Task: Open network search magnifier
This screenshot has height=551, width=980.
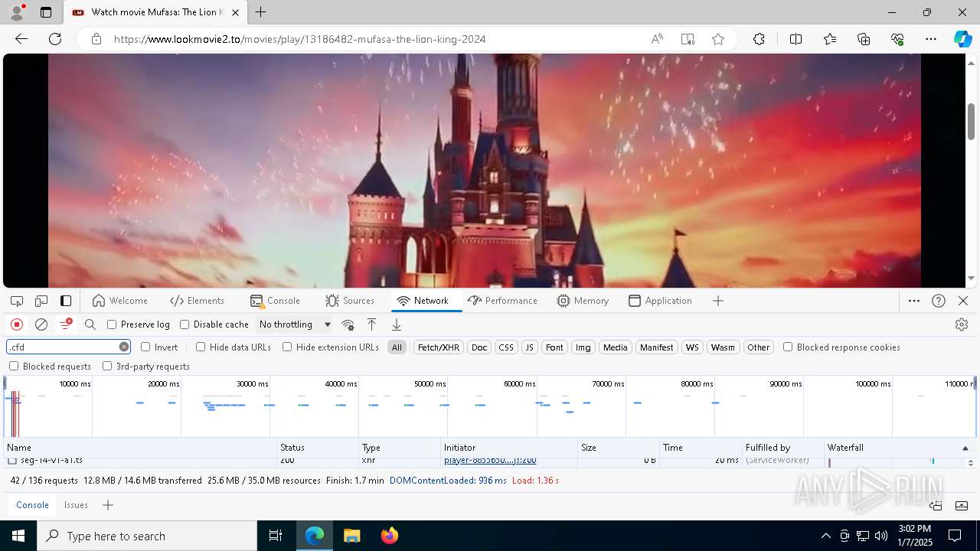Action: pyautogui.click(x=90, y=324)
